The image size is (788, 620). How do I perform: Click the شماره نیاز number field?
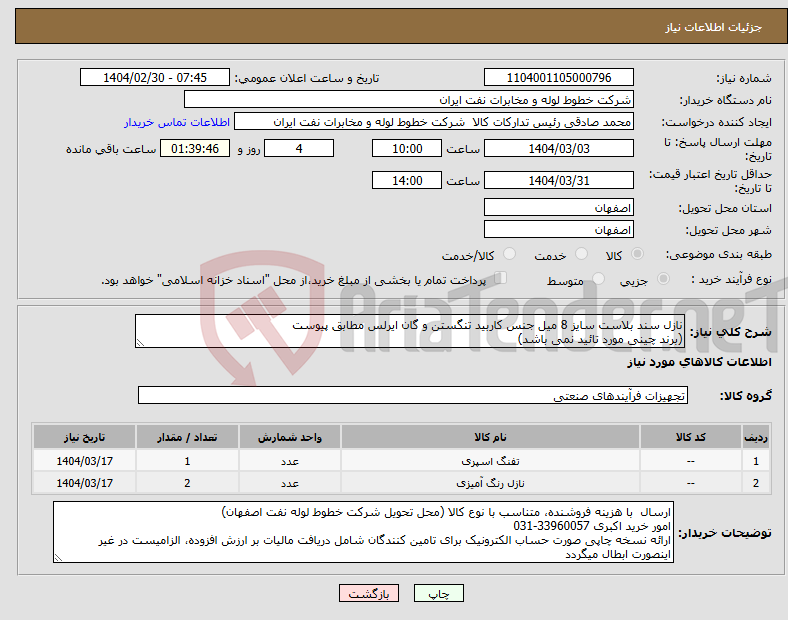coord(558,77)
